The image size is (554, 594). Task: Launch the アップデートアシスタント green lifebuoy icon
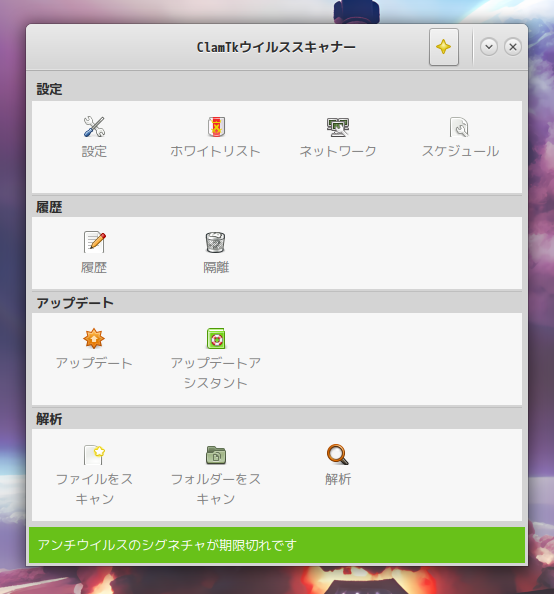coord(216,338)
